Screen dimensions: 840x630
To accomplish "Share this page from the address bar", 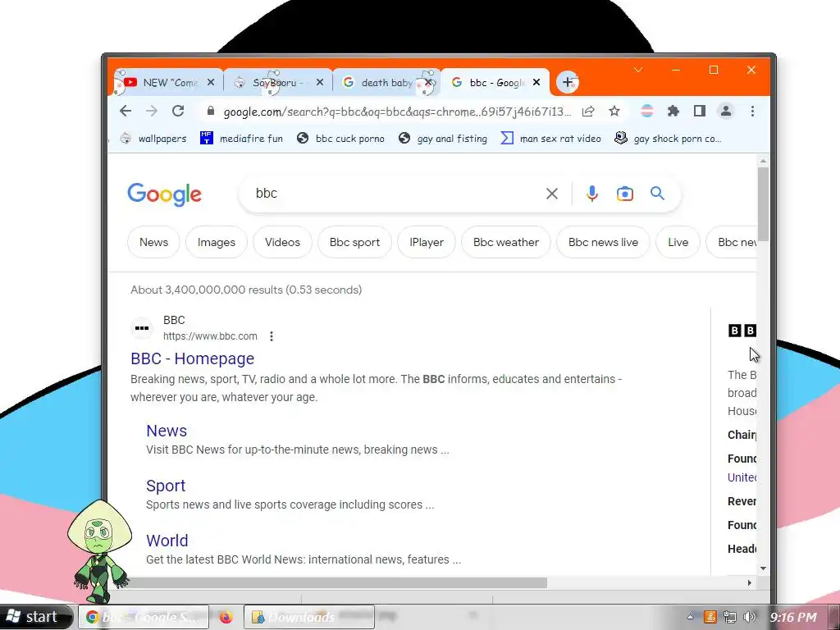I will click(x=588, y=111).
